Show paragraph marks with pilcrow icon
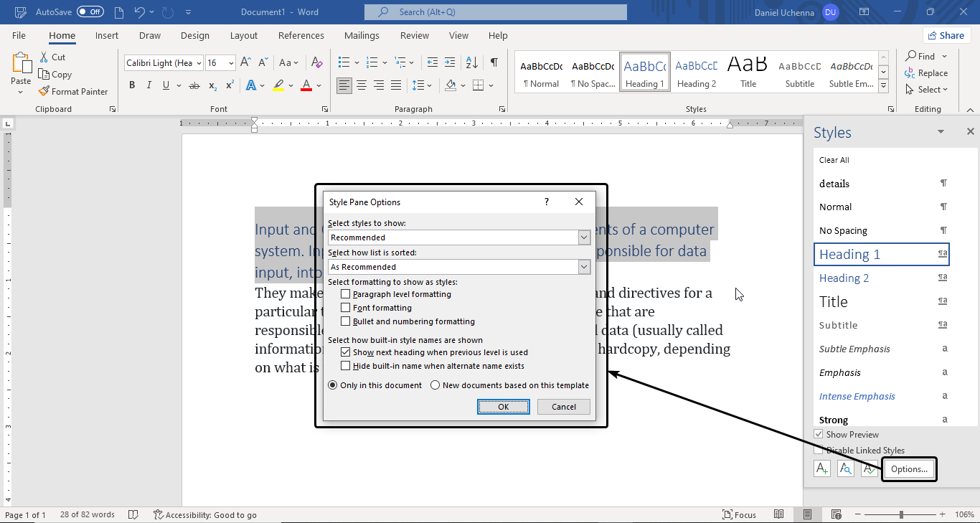980x523 pixels. pos(494,62)
